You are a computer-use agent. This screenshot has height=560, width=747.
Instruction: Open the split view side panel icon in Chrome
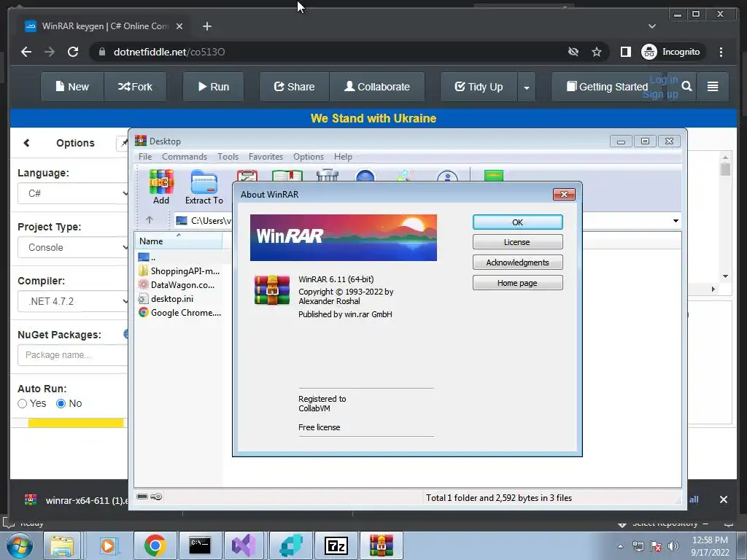[x=625, y=52]
